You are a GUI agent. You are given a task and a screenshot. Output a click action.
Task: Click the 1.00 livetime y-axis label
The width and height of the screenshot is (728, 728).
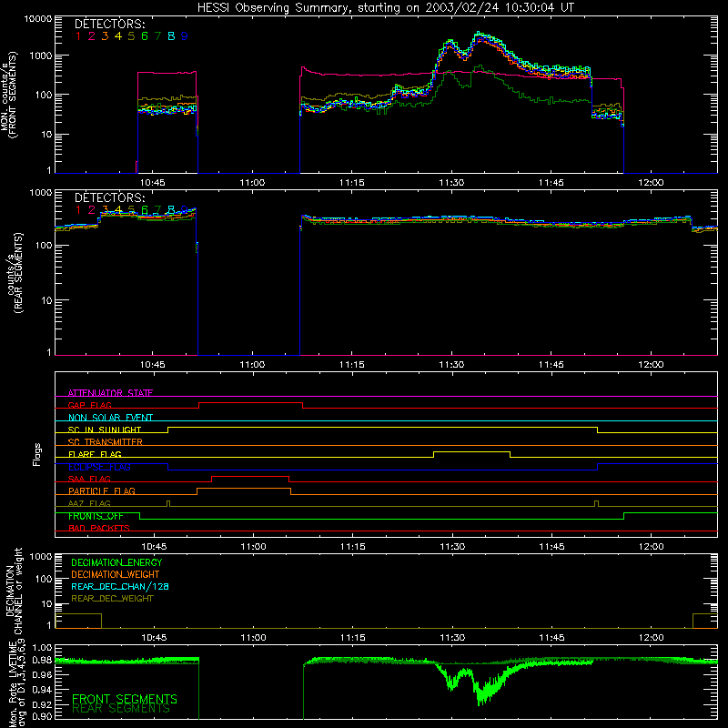click(x=42, y=648)
